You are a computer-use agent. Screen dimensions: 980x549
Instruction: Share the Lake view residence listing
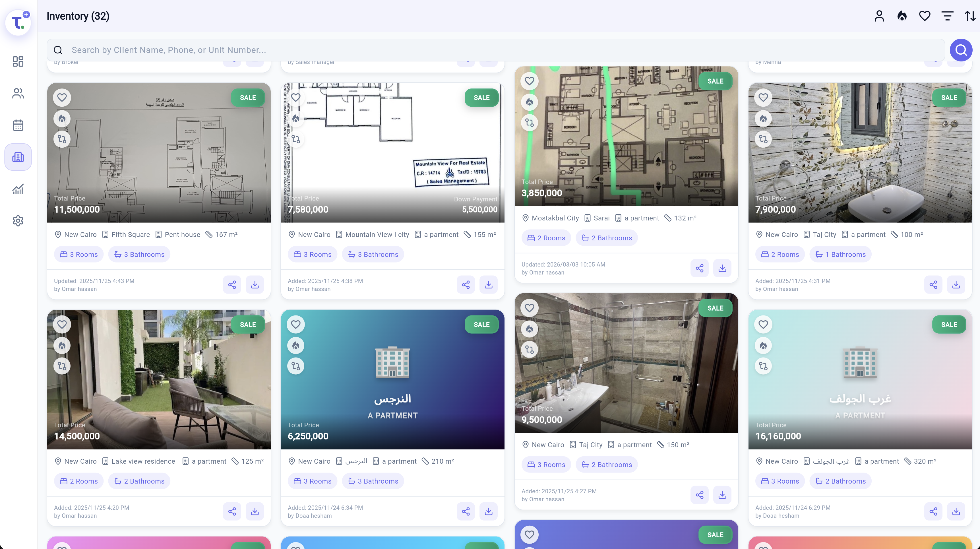click(x=232, y=511)
